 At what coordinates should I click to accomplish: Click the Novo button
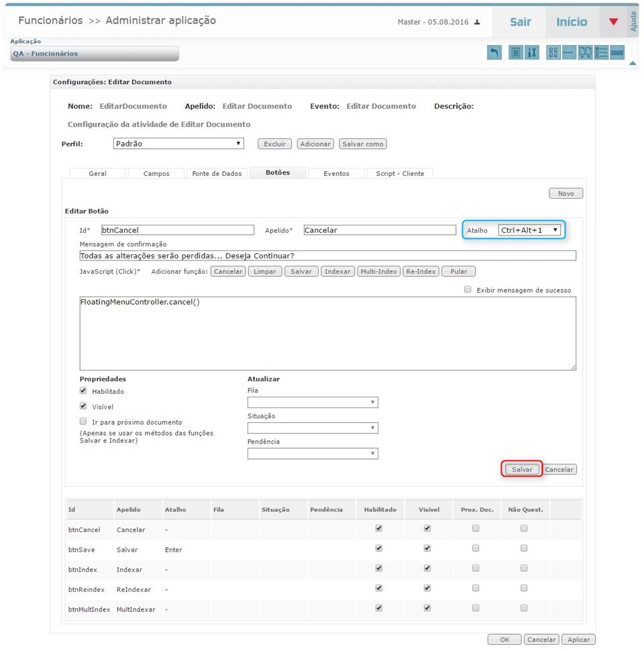pyautogui.click(x=566, y=193)
